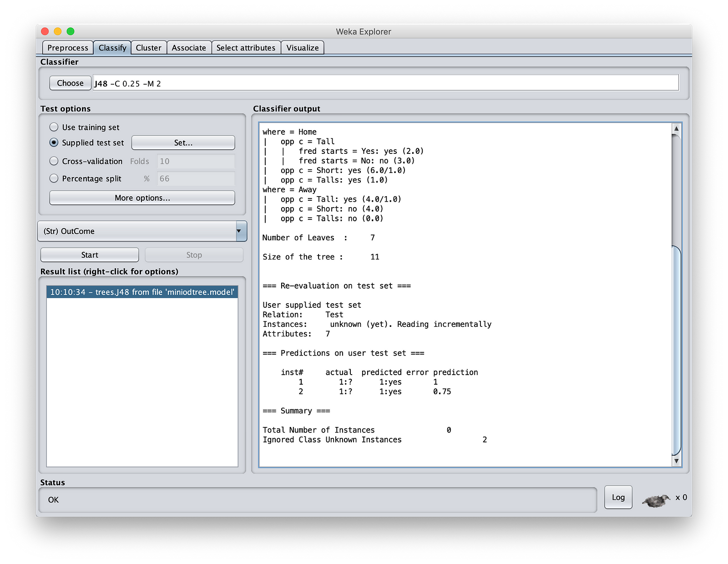Click the Weka bird status icon
Viewport: 728px width, 564px height.
click(x=656, y=500)
